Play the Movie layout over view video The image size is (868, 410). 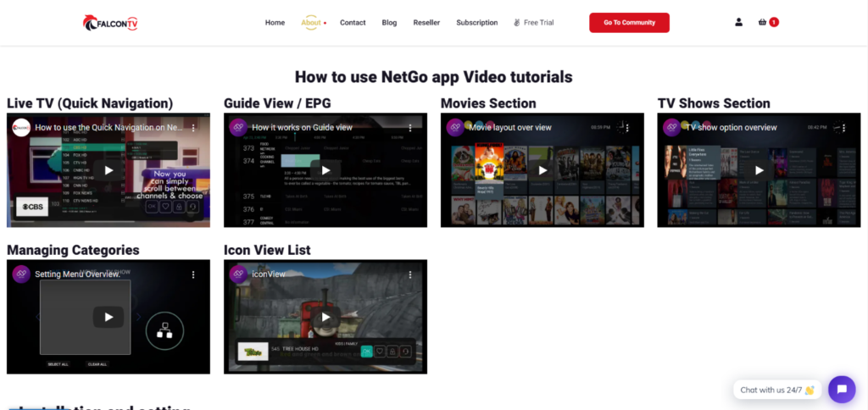tap(542, 170)
